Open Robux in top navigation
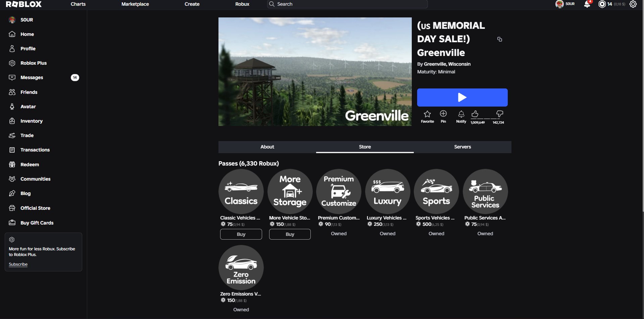Viewport: 644px width, 319px height. [x=242, y=4]
